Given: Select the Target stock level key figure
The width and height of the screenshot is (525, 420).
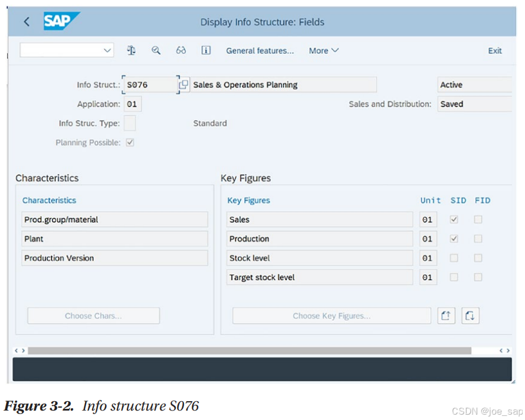Looking at the screenshot, I should pyautogui.click(x=319, y=277).
